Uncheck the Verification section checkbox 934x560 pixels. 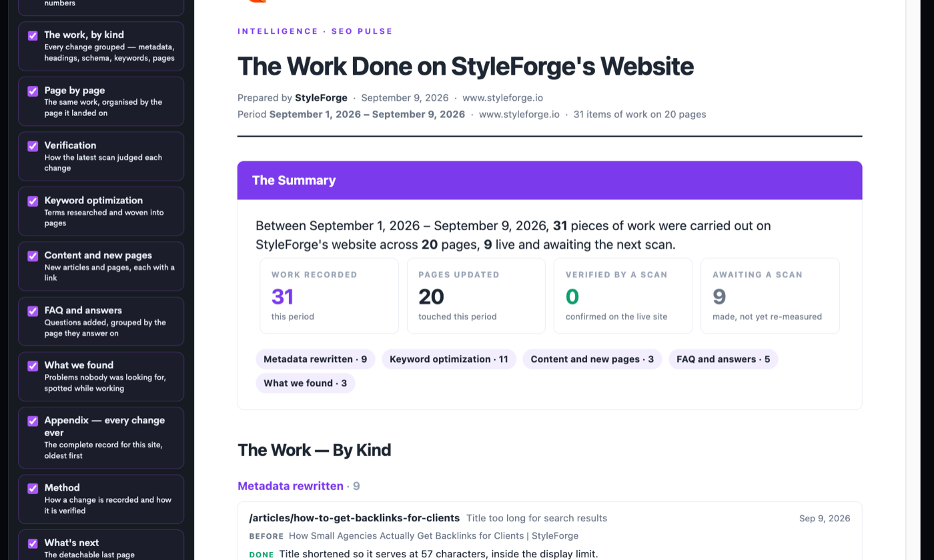pos(33,146)
